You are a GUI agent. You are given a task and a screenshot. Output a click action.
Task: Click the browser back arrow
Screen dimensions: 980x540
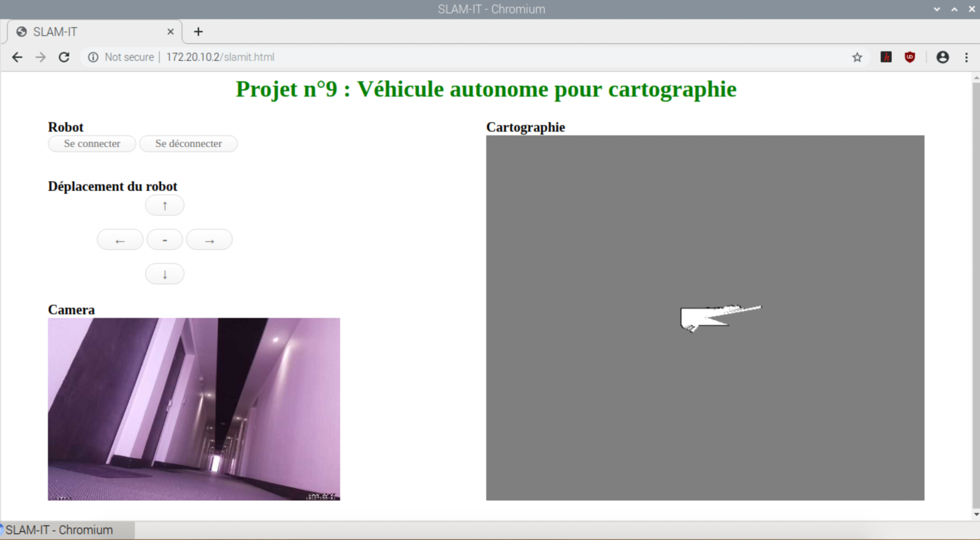point(17,57)
